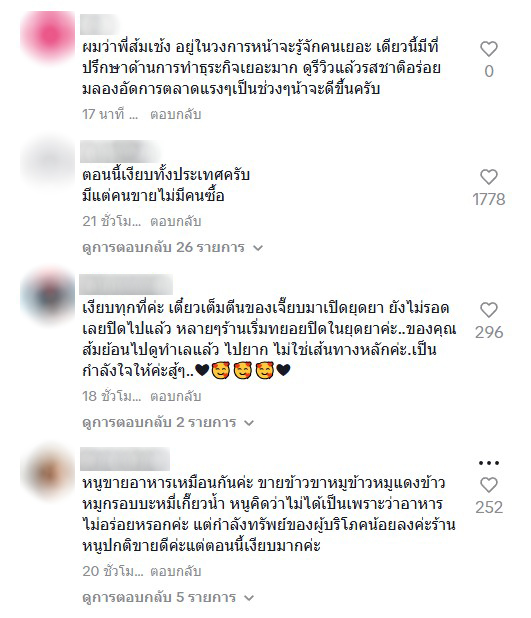Open the third commenter's dark avatar
The image size is (531, 618).
pyautogui.click(x=48, y=295)
